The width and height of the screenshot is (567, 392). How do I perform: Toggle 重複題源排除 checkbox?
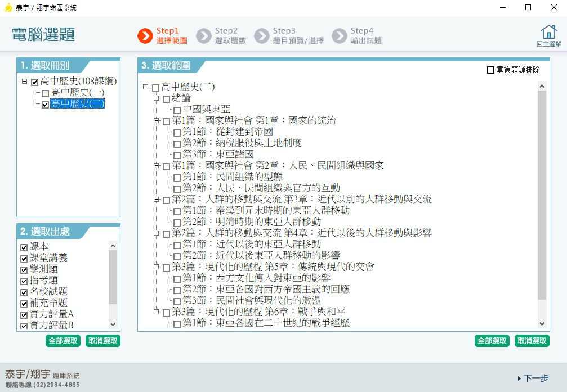490,70
